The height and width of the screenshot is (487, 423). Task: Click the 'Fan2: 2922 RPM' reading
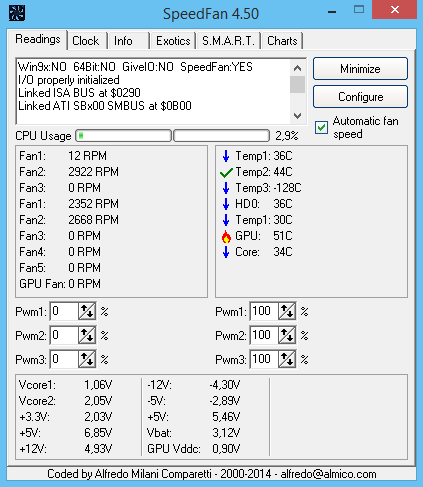pyautogui.click(x=69, y=172)
